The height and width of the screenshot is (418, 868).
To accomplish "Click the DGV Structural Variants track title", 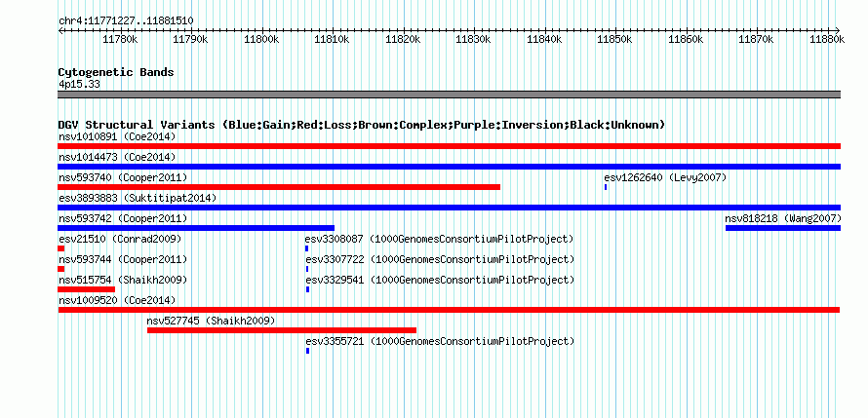I will click(362, 125).
